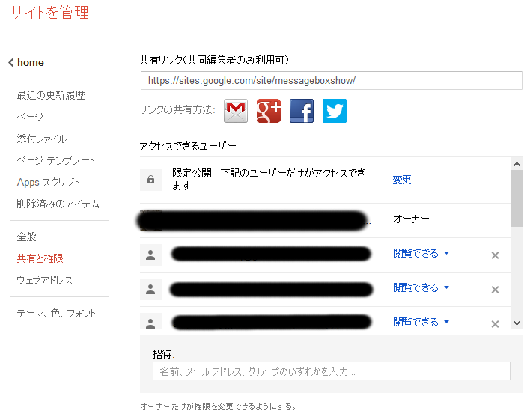Click 限定公開 visibility description text

[269, 180]
